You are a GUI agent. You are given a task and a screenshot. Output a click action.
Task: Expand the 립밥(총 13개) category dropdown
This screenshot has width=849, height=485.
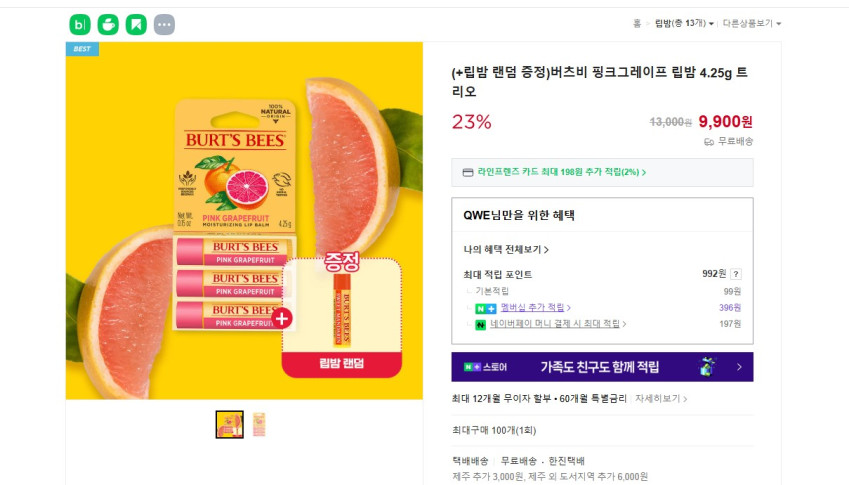(x=684, y=23)
